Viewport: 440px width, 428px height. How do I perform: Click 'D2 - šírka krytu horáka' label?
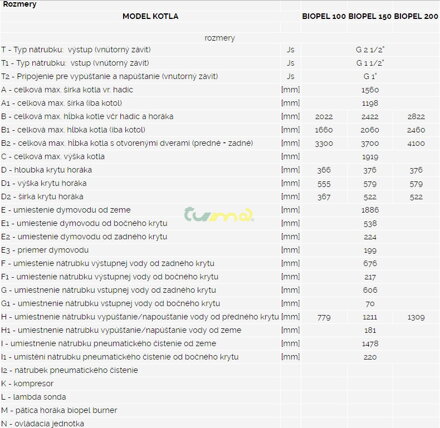(x=42, y=196)
